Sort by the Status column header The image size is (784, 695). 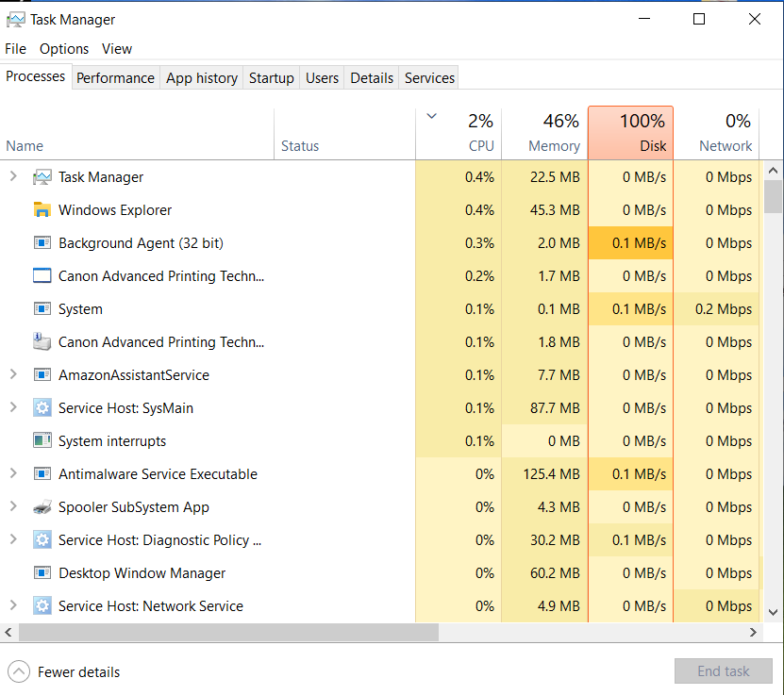point(345,134)
